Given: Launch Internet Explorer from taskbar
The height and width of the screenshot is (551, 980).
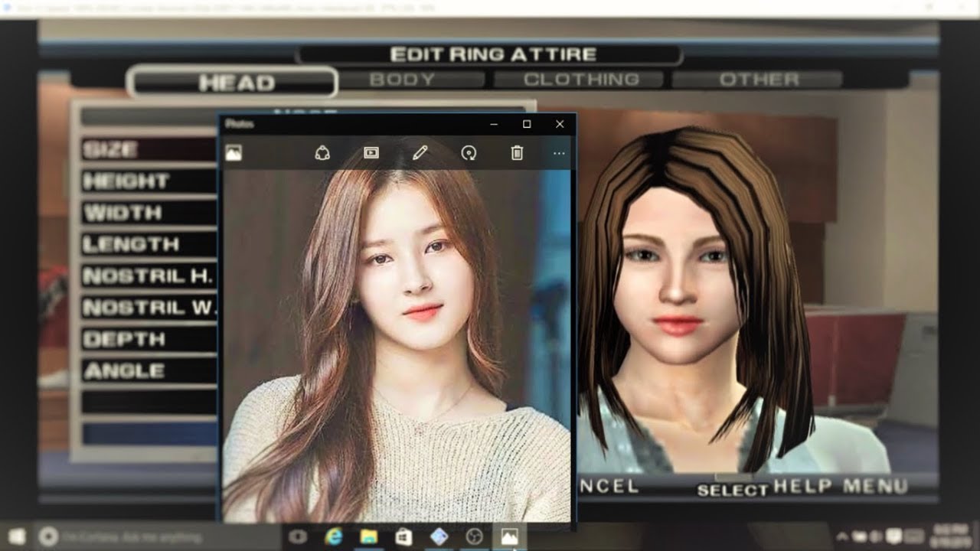Looking at the screenshot, I should (x=334, y=536).
